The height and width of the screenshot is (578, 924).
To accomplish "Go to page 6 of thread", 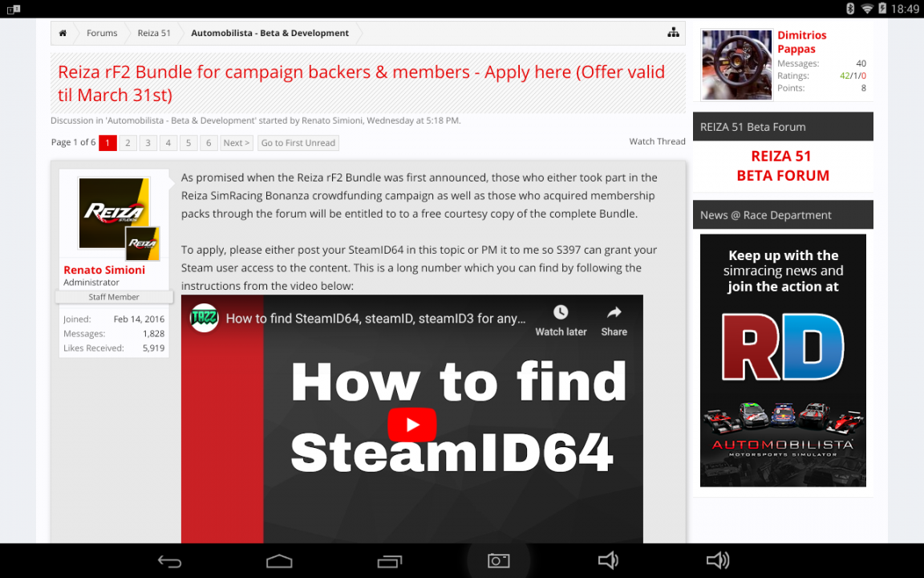I will (x=209, y=143).
